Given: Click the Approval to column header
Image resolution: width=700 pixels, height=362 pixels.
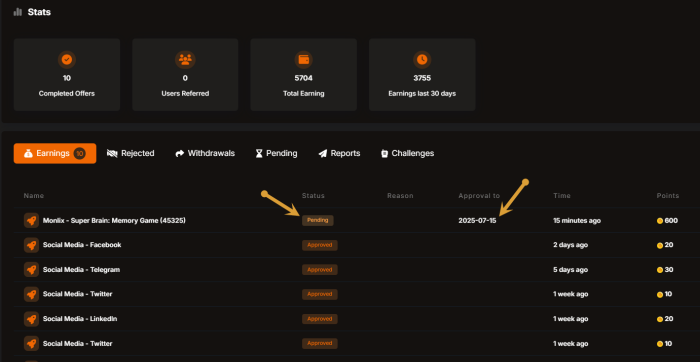Looking at the screenshot, I should click(x=479, y=196).
